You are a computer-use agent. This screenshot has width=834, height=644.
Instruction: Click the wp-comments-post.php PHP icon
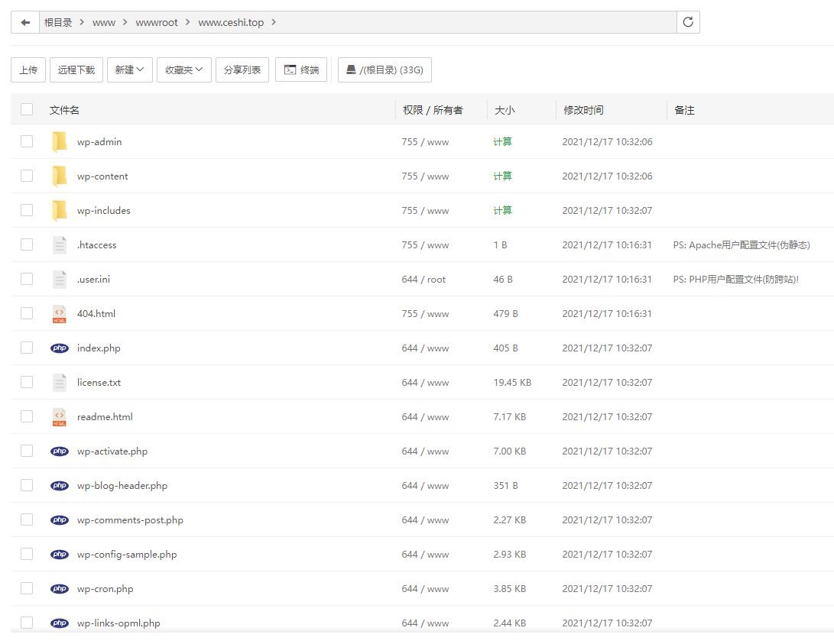coord(60,519)
